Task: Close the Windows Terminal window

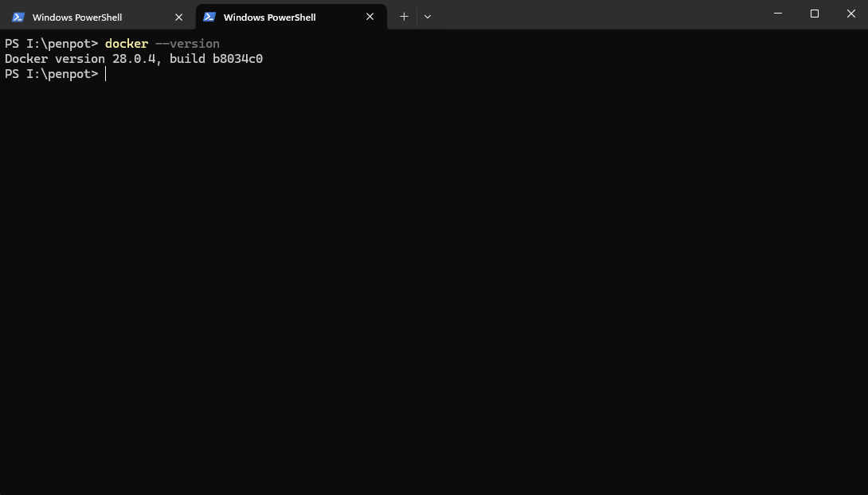Action: tap(850, 14)
